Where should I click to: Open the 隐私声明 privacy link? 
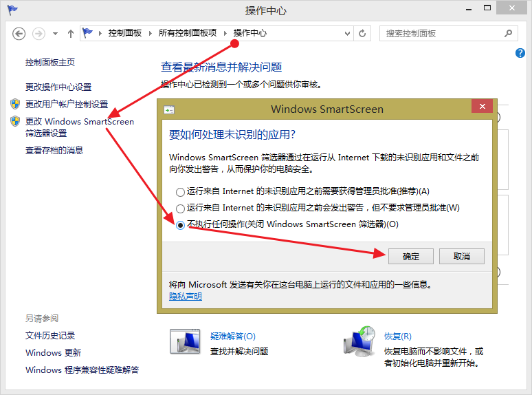(x=186, y=297)
